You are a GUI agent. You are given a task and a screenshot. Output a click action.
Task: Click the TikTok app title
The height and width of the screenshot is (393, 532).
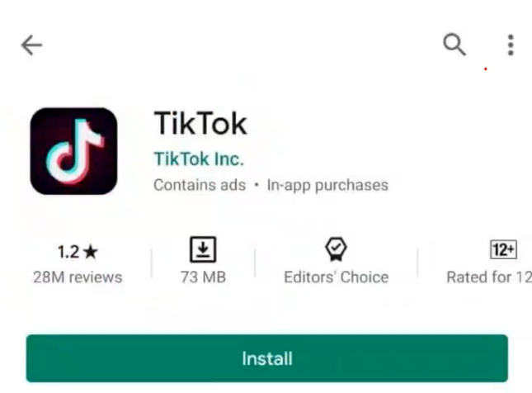pyautogui.click(x=200, y=123)
